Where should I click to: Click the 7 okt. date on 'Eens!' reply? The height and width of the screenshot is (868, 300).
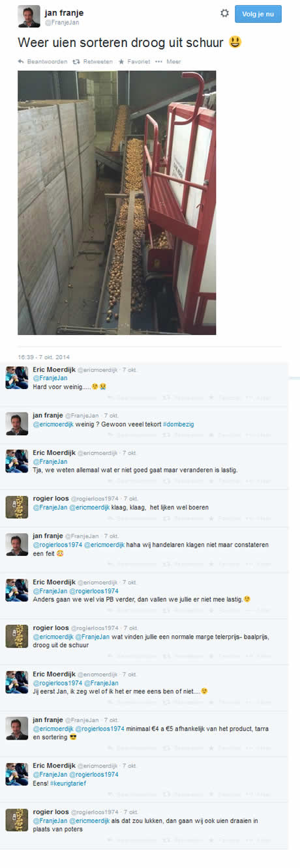130,766
